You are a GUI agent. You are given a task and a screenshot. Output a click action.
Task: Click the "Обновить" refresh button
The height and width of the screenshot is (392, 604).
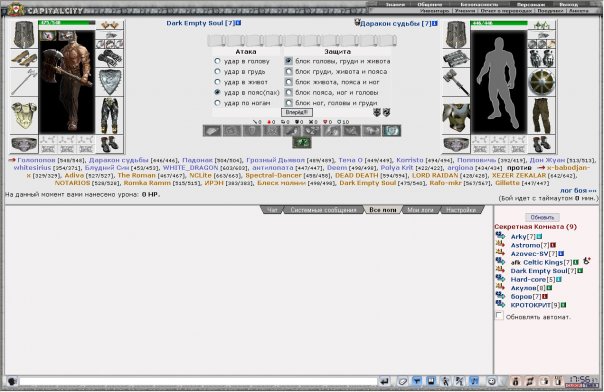pos(542,217)
